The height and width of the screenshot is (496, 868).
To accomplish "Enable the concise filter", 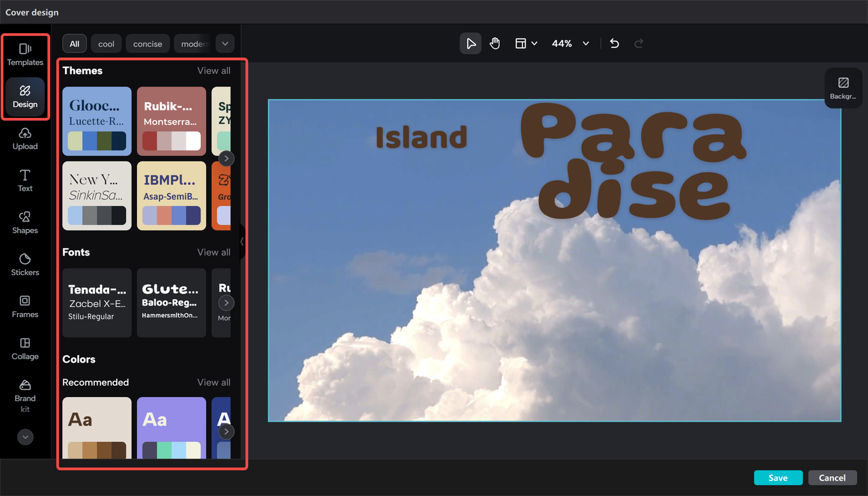I will pyautogui.click(x=147, y=43).
